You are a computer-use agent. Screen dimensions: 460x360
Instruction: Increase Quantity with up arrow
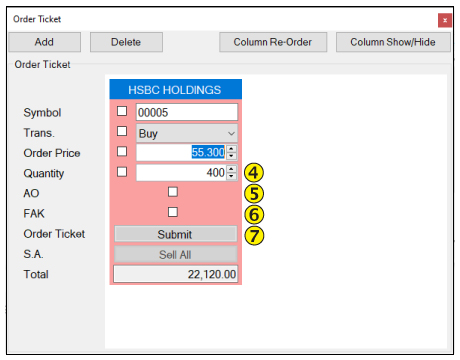coord(231,169)
